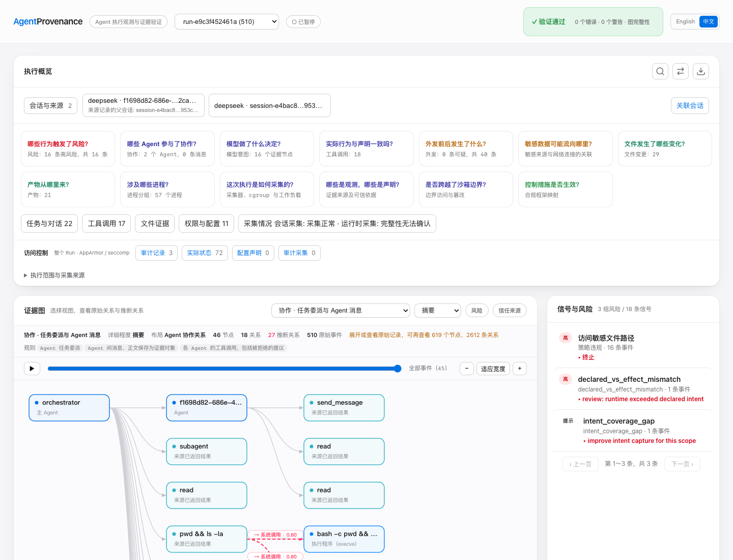
Task: Click the download icon button
Action: point(701,71)
